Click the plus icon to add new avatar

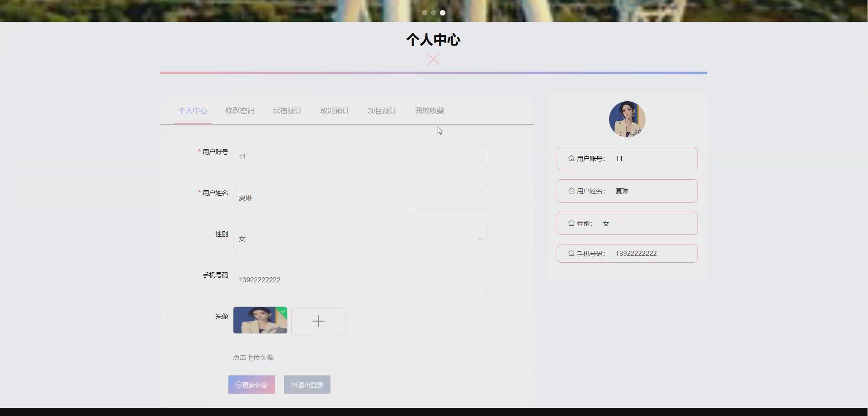click(318, 321)
